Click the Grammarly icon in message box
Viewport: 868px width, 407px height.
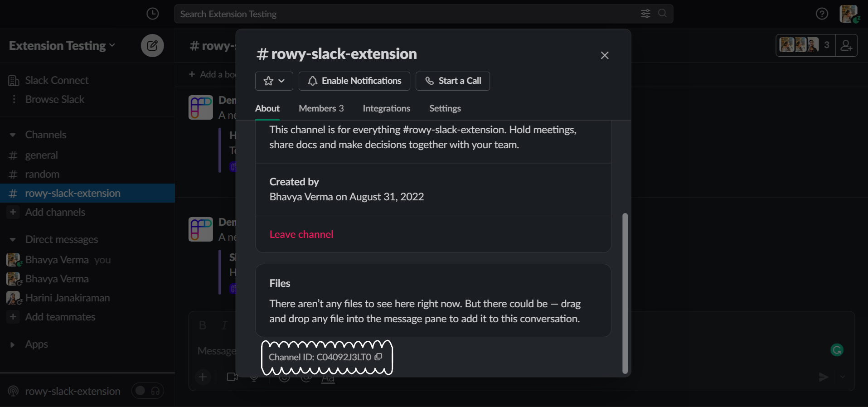click(x=837, y=350)
